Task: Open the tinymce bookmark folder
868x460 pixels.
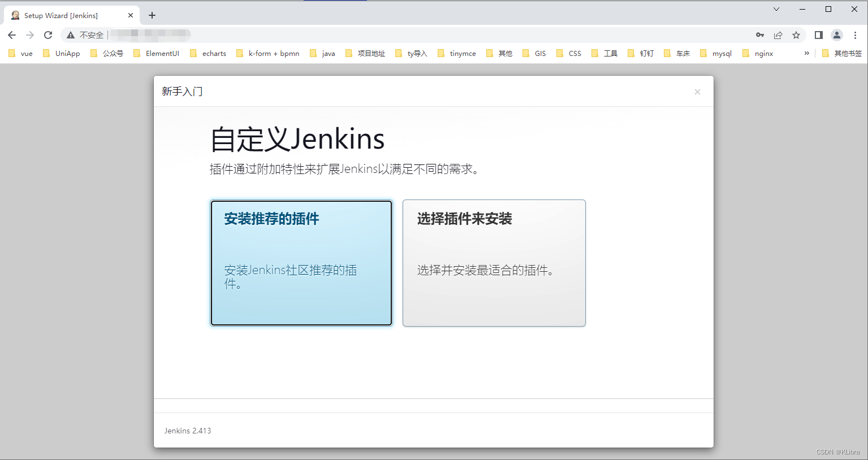Action: 457,54
